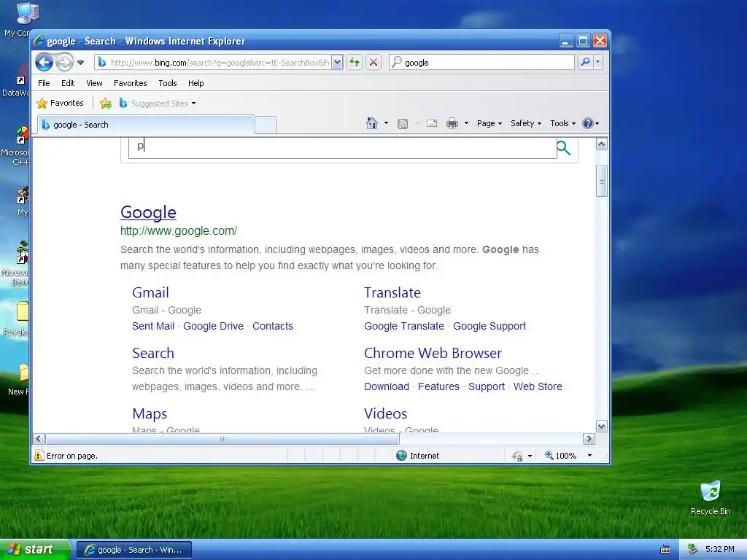Submit search with Bing magnifier icon
The width and height of the screenshot is (747, 560).
pyautogui.click(x=564, y=148)
